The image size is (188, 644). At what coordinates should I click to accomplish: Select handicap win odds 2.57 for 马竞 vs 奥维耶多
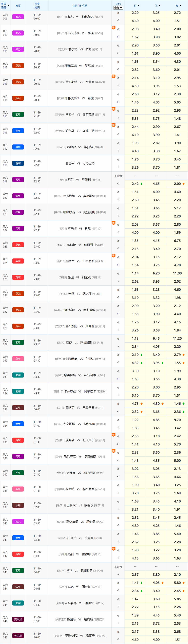tap(135, 574)
